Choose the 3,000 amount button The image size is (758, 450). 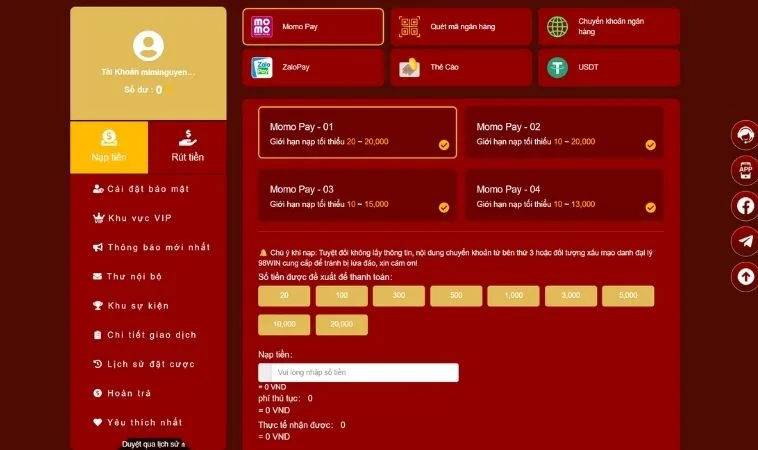pyautogui.click(x=571, y=296)
